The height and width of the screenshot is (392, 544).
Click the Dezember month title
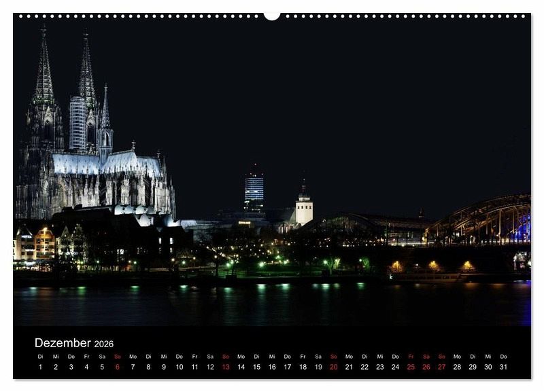pos(63,343)
